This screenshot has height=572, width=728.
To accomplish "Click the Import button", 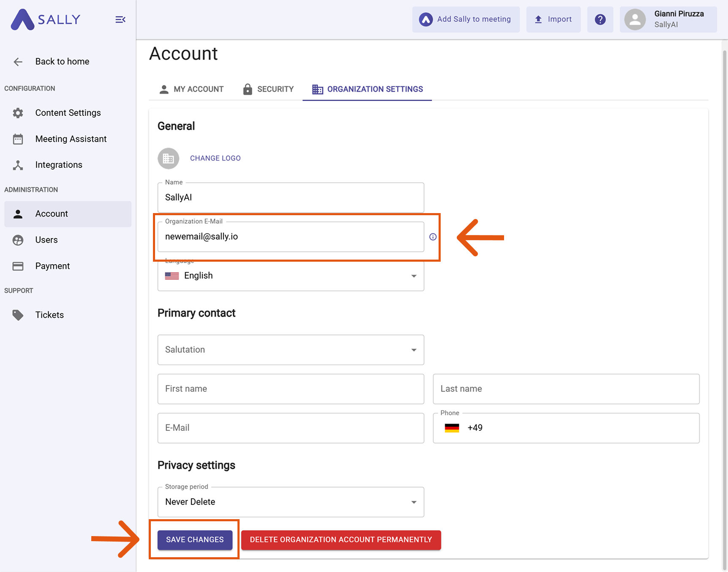I will coord(553,19).
